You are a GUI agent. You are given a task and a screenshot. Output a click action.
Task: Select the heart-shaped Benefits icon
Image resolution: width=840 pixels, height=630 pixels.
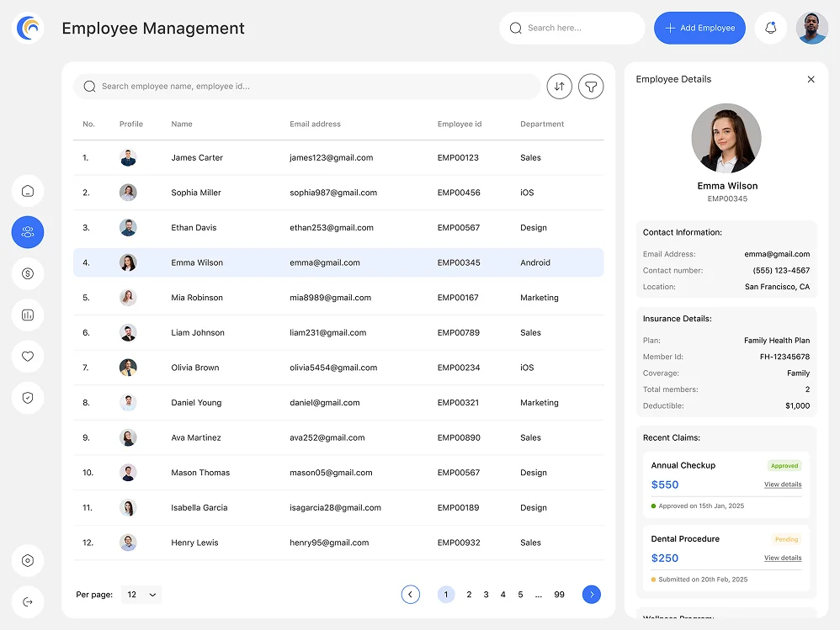[28, 357]
